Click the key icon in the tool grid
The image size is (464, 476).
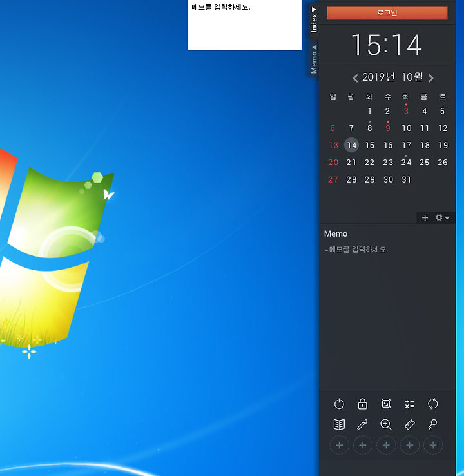point(433,424)
